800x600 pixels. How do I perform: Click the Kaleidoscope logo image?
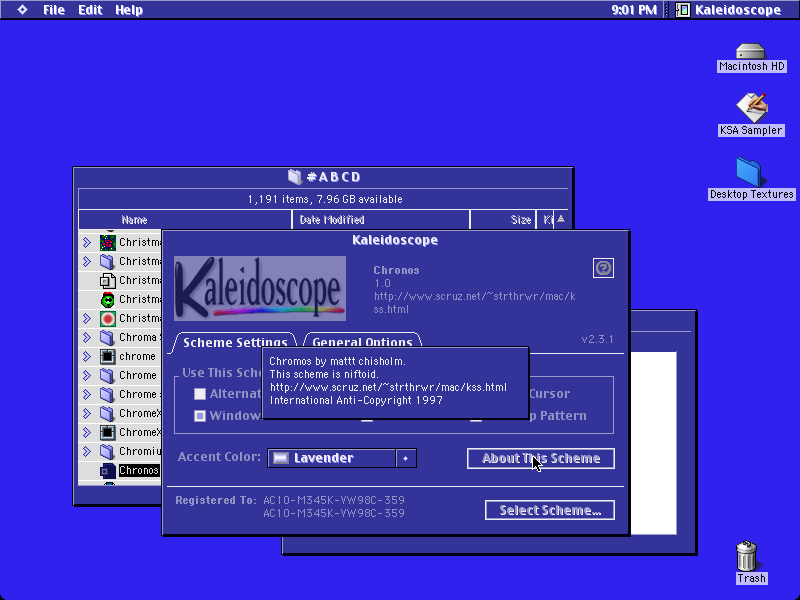click(260, 288)
